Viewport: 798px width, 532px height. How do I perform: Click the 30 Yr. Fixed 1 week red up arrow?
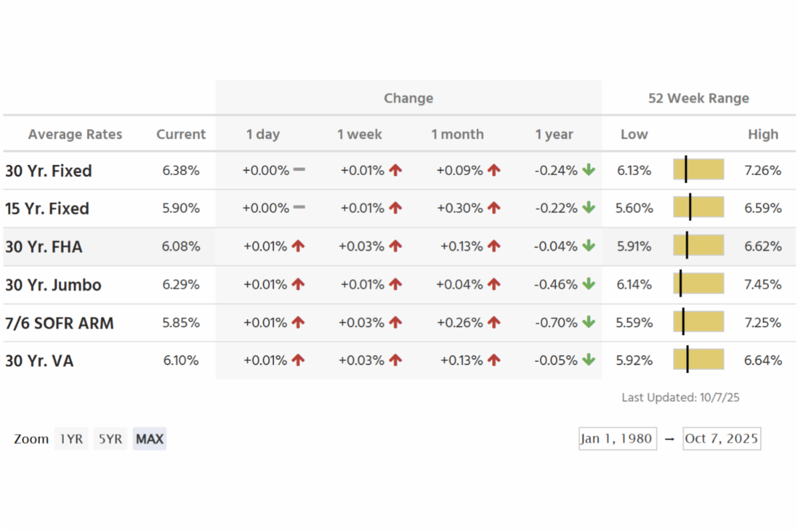tap(396, 170)
